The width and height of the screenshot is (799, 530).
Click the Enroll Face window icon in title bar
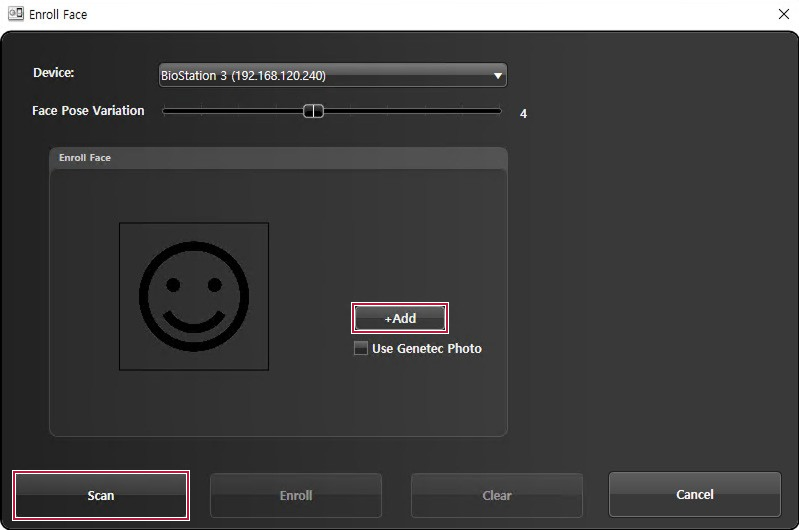(x=16, y=14)
